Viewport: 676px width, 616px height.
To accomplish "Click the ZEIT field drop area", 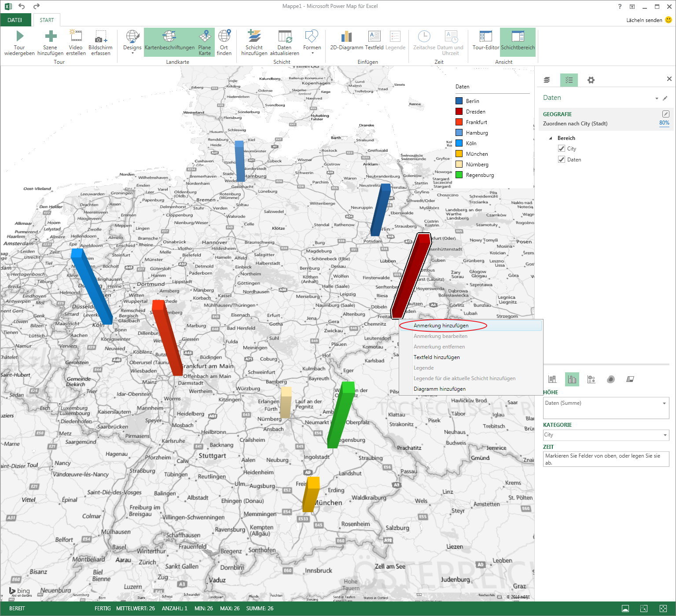I will [x=606, y=459].
